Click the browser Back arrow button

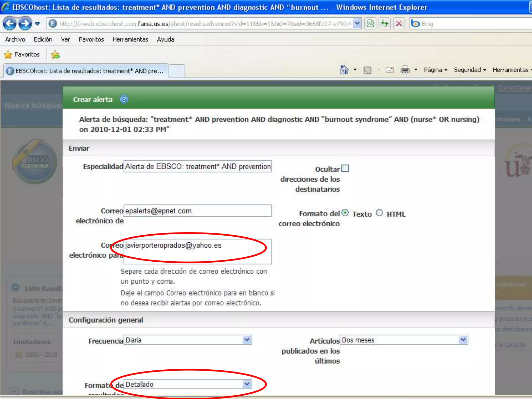click(10, 24)
